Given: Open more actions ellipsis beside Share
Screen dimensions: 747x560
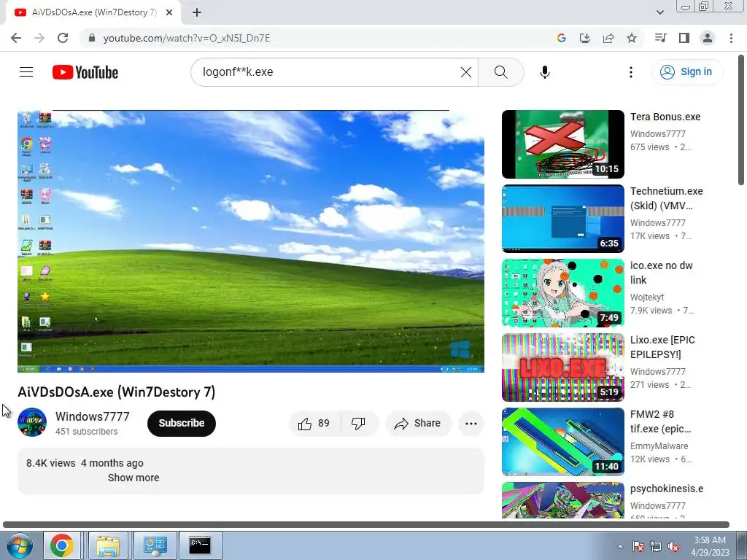Looking at the screenshot, I should click(x=471, y=424).
